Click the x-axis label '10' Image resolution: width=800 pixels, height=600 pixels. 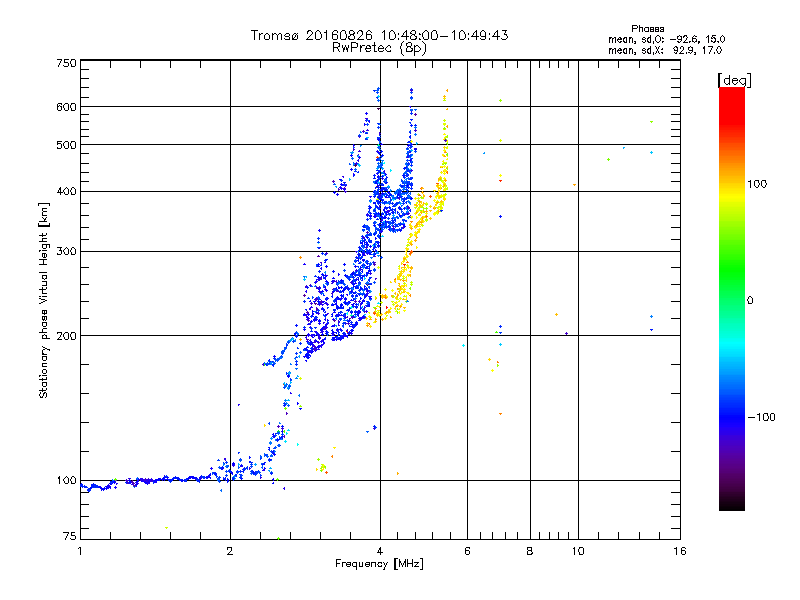[578, 551]
